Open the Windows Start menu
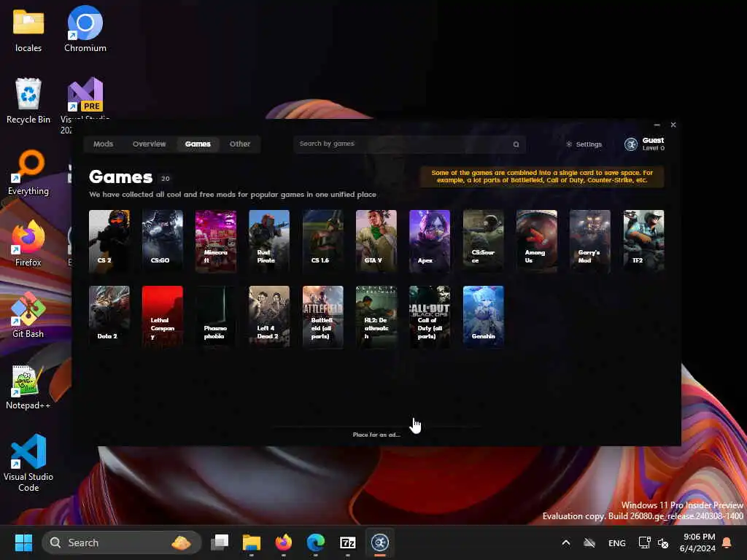Screen dimensions: 747x560 (x=23, y=542)
